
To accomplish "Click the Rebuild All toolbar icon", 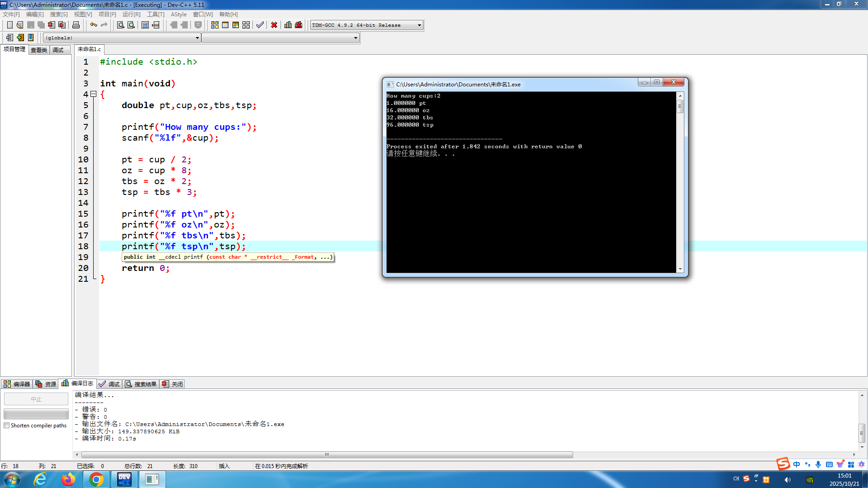I will pos(246,25).
